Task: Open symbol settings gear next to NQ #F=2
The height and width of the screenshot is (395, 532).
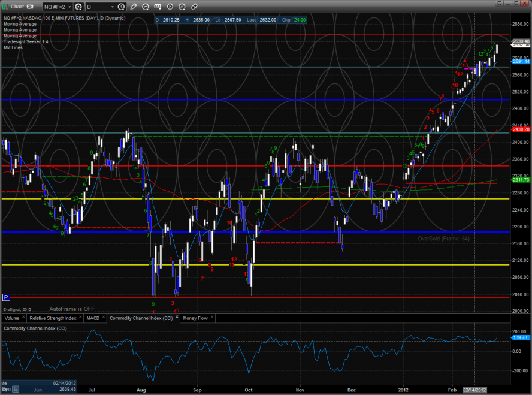Action: [x=78, y=7]
